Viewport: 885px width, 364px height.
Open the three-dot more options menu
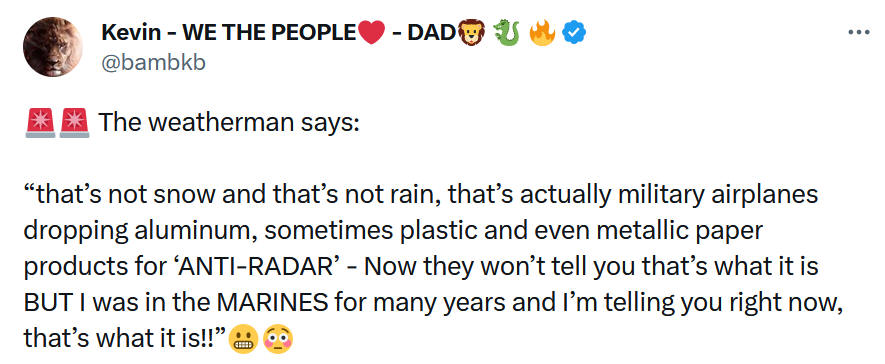(x=859, y=33)
